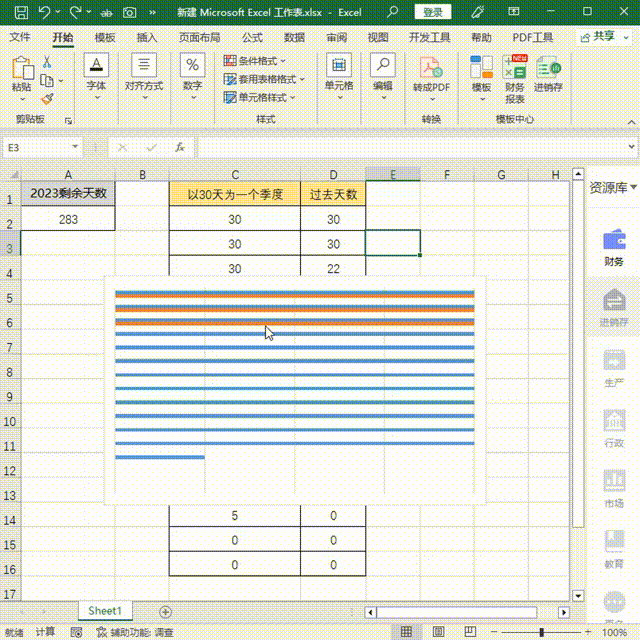Screen dimensions: 640x640
Task: Open the 转成PDF converter
Action: (x=431, y=75)
